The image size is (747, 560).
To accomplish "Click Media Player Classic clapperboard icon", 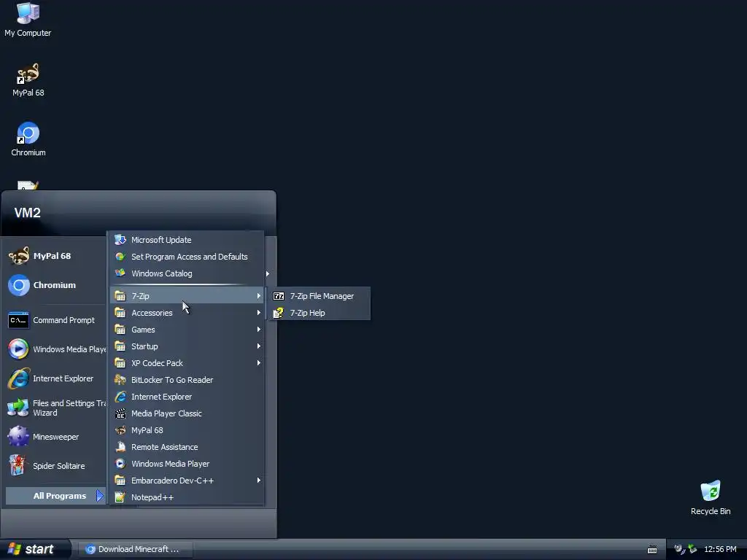I will (120, 413).
